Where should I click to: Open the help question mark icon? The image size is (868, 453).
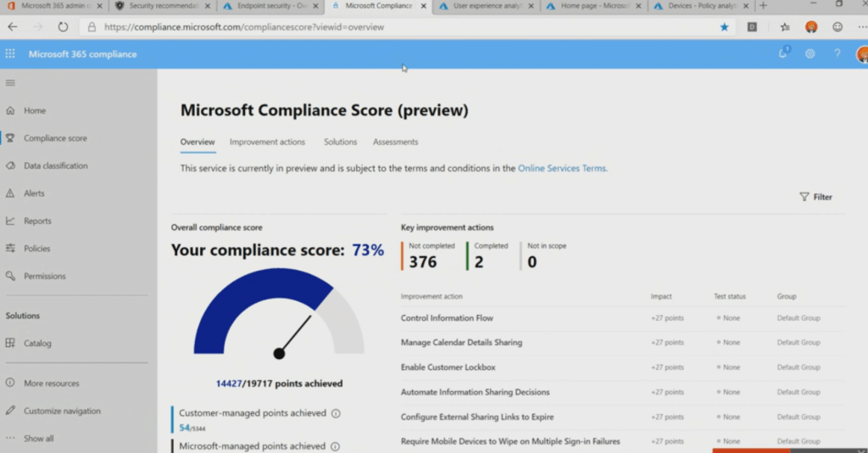pos(837,53)
